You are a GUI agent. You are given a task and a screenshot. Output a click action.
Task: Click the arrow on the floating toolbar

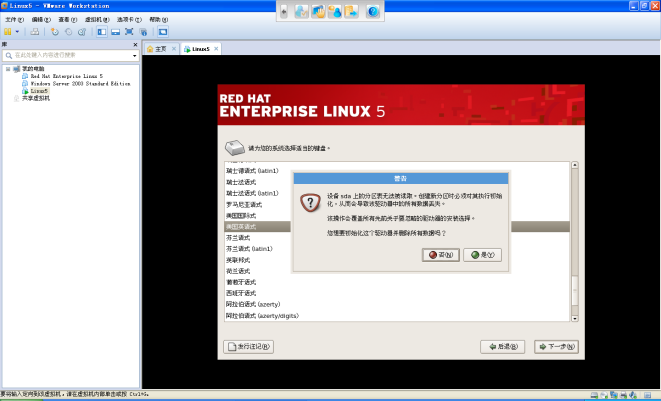tap(284, 11)
